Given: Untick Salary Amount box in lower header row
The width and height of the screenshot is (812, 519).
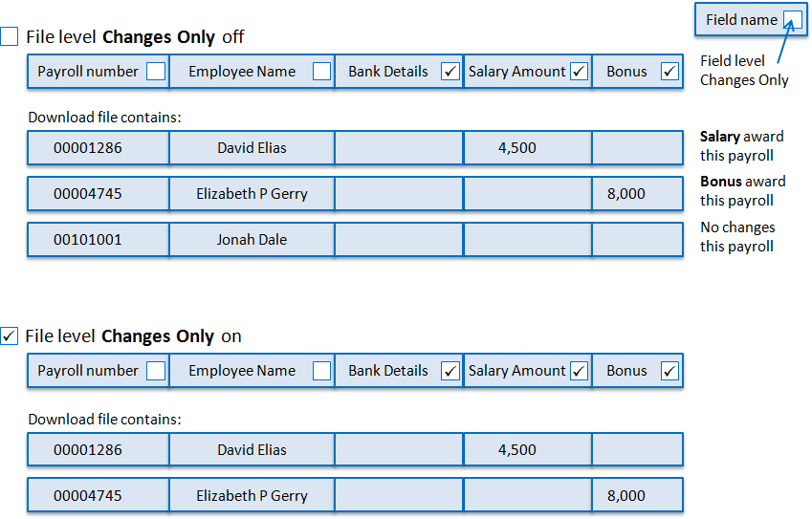Looking at the screenshot, I should (x=579, y=371).
